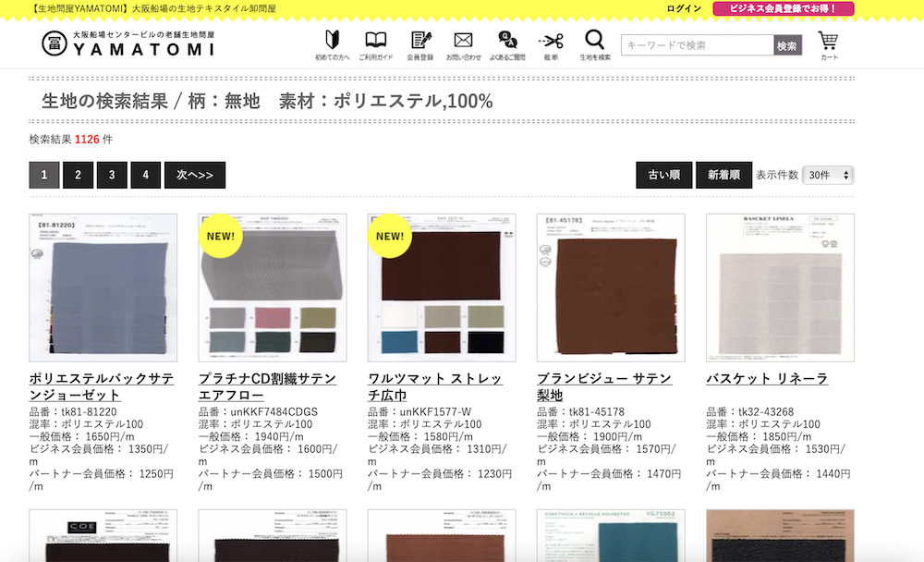Image resolution: width=924 pixels, height=562 pixels.
Task: Click the beginner's guide (初めての方へ) icon
Action: (x=332, y=44)
